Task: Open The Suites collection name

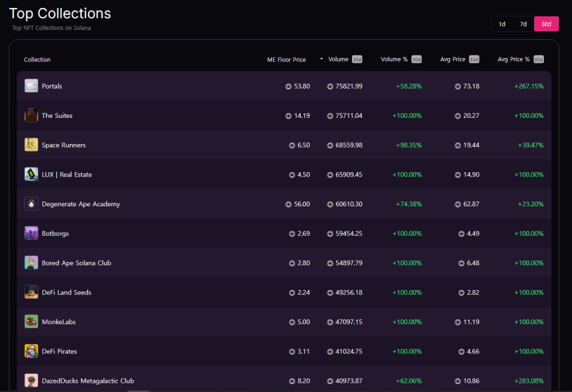Action: coord(57,115)
